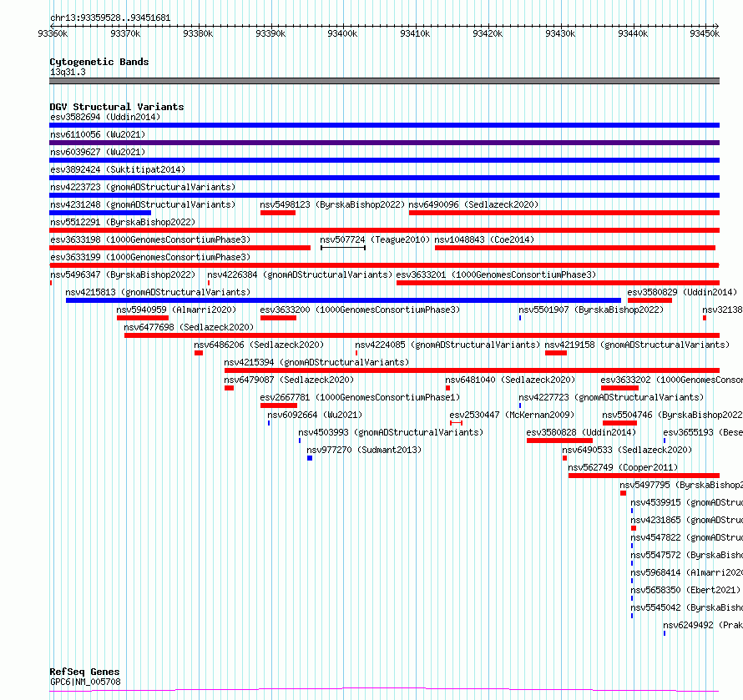Select nsv4226384 gnomAD variant label
The width and height of the screenshot is (743, 700).
click(300, 274)
